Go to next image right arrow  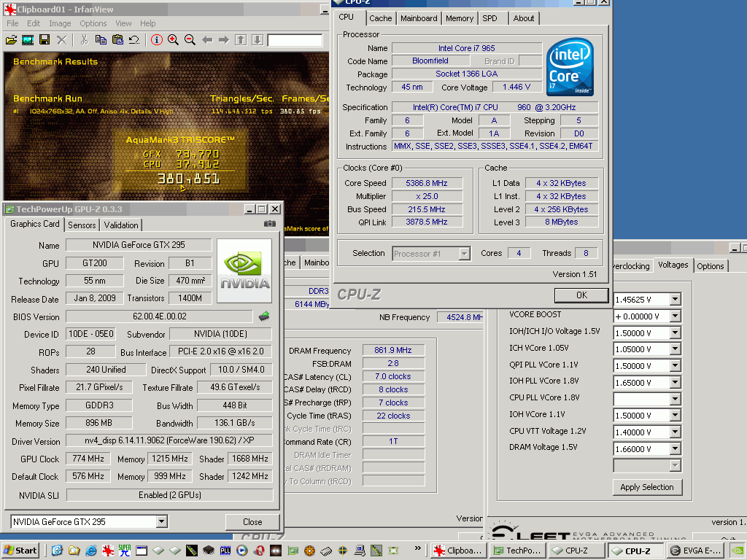pos(224,40)
